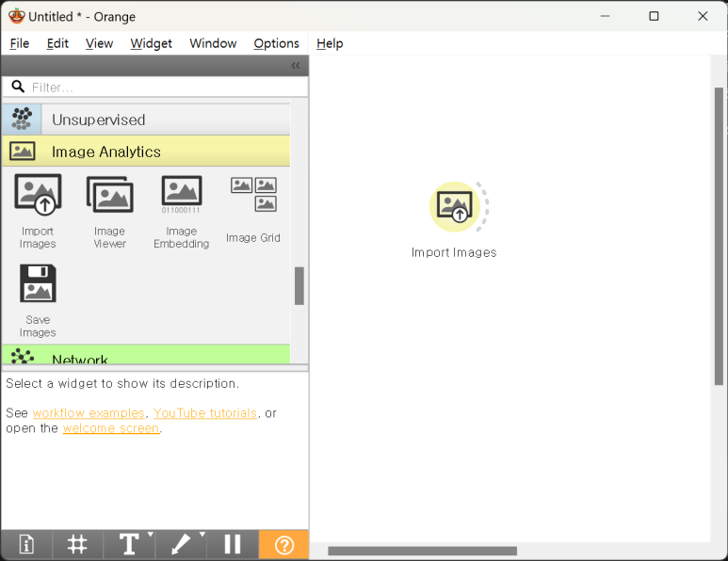
Task: Select the Import Images widget in toolbox
Action: pyautogui.click(x=38, y=211)
